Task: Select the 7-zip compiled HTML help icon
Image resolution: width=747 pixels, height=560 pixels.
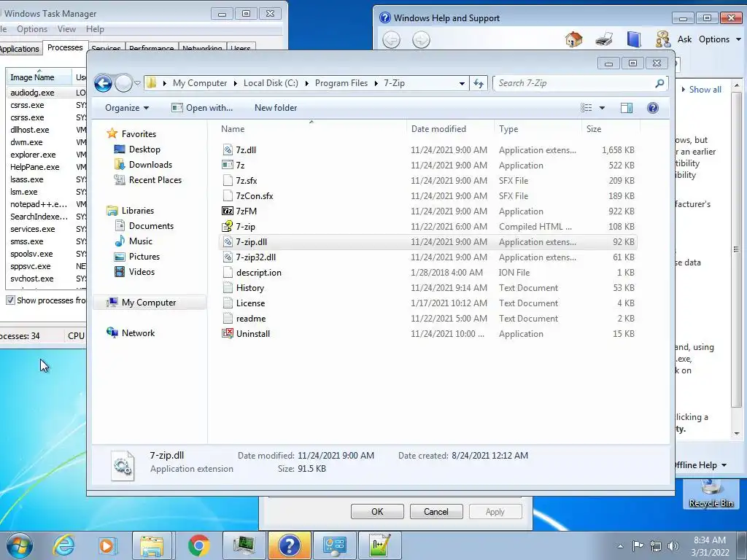Action: (x=228, y=226)
